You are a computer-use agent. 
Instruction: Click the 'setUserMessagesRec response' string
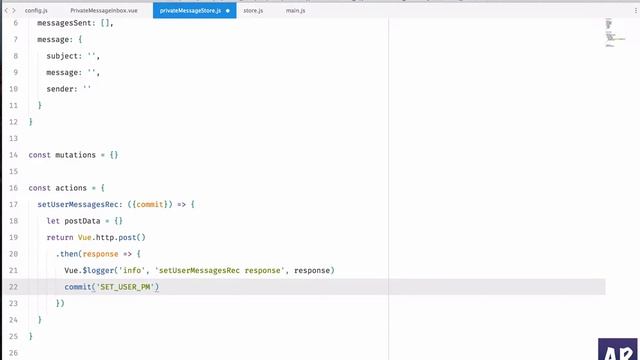[220, 270]
